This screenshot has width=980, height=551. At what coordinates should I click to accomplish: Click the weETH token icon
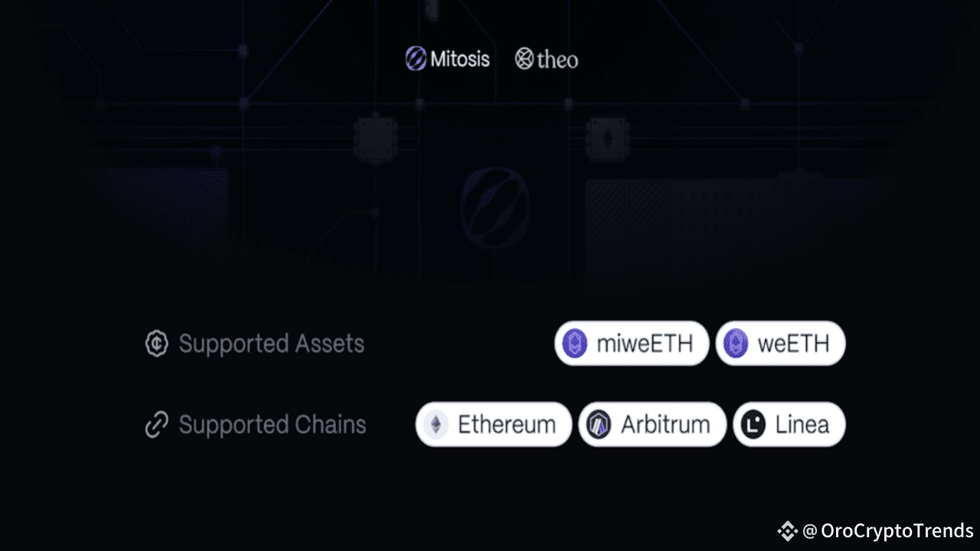tap(736, 344)
